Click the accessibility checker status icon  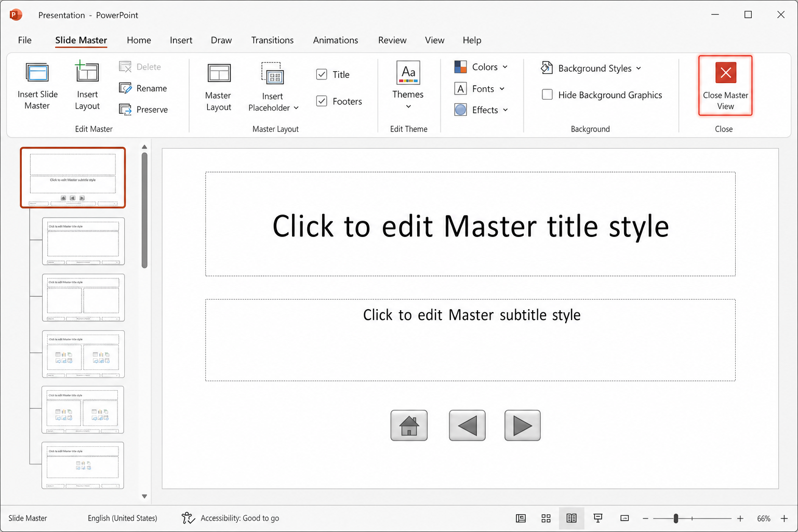[188, 518]
